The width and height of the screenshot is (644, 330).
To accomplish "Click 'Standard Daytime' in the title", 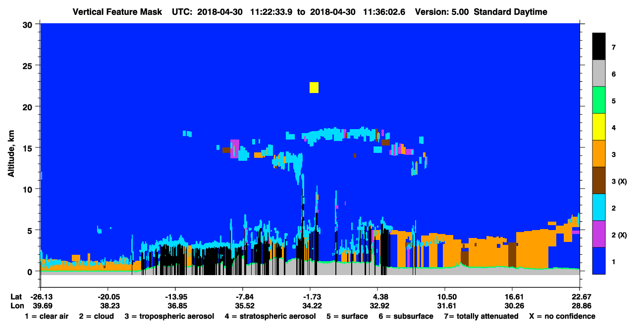I will 511,12.
